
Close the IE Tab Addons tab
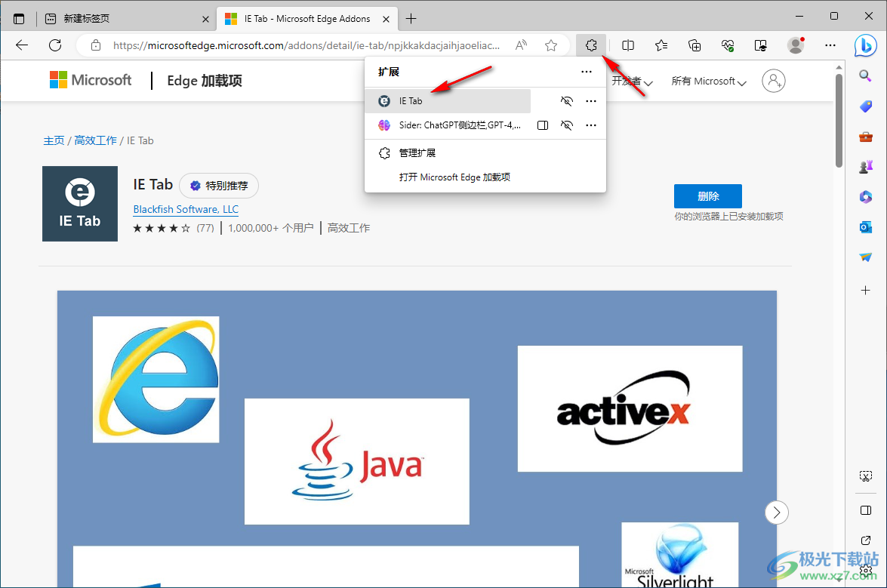tap(386, 19)
